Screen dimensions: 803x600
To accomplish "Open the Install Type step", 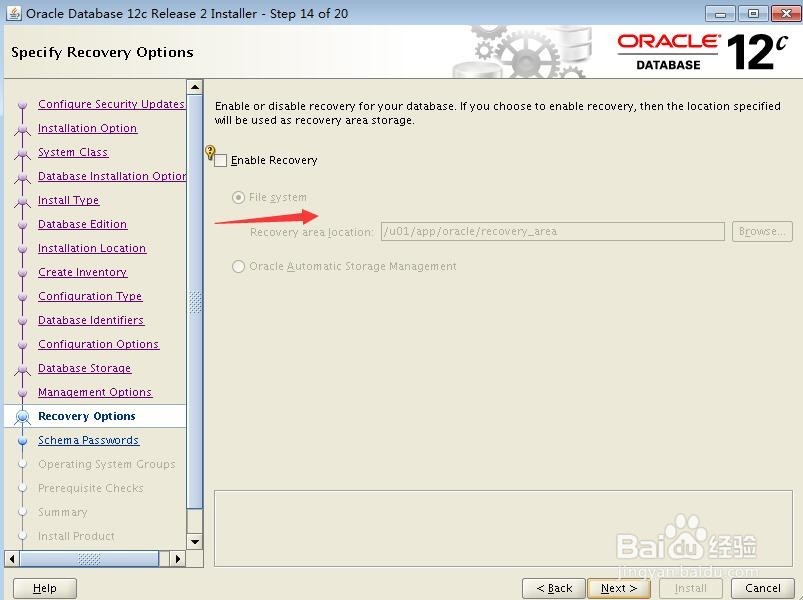I will click(x=69, y=200).
